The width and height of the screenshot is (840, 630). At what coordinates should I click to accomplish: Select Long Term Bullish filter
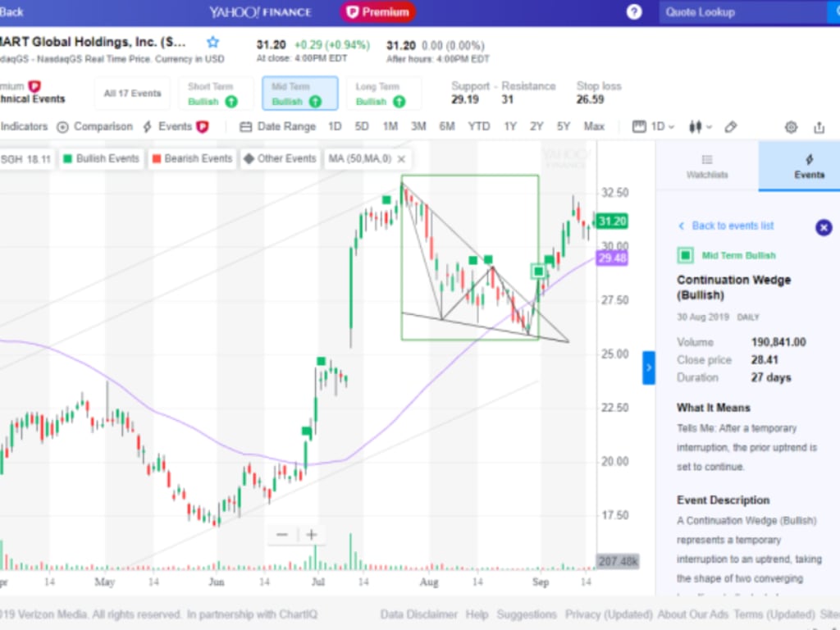(384, 94)
